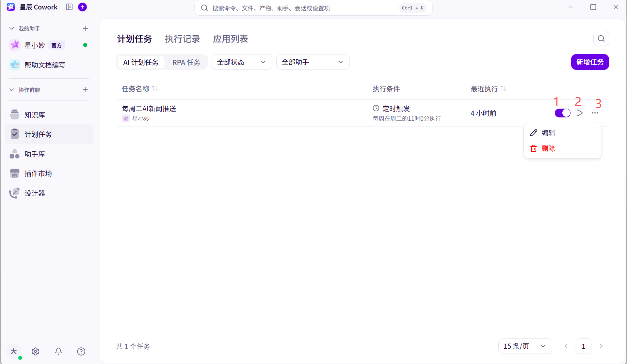Focus the global search command field
This screenshot has width=627, height=364.
313,8
